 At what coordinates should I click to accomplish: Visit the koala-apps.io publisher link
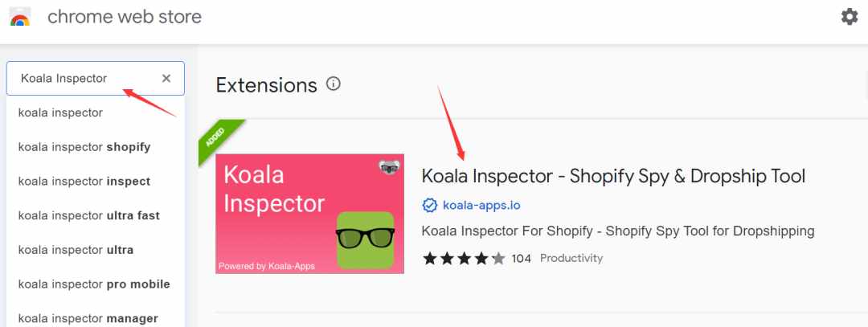pyautogui.click(x=481, y=205)
